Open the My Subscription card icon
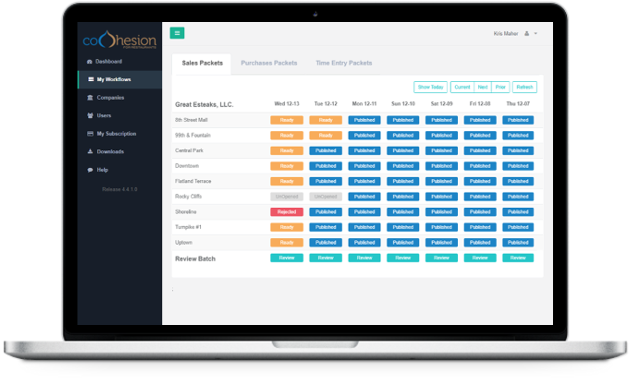This screenshot has height=378, width=632. pos(90,134)
